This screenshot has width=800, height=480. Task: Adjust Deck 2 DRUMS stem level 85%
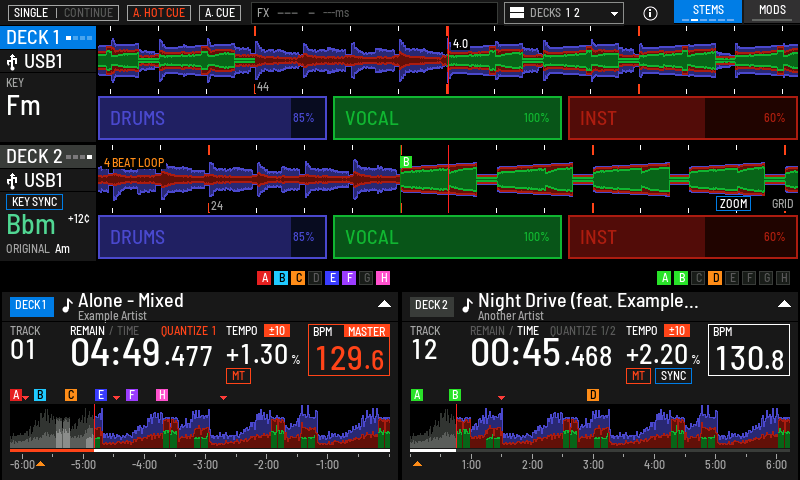[212, 237]
